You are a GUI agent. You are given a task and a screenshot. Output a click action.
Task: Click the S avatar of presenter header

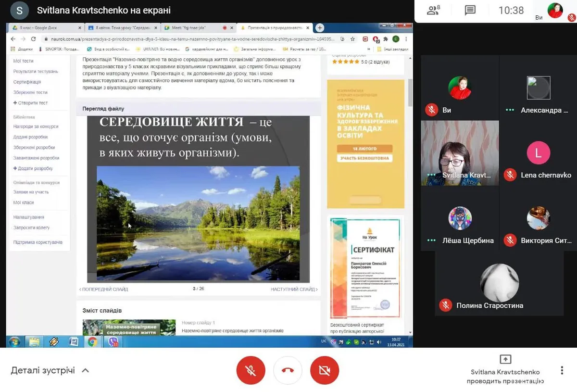[x=19, y=10]
